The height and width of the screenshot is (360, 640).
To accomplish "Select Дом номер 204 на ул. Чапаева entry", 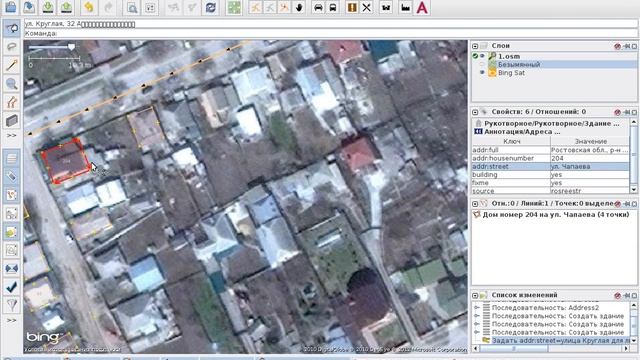I will pos(556,214).
